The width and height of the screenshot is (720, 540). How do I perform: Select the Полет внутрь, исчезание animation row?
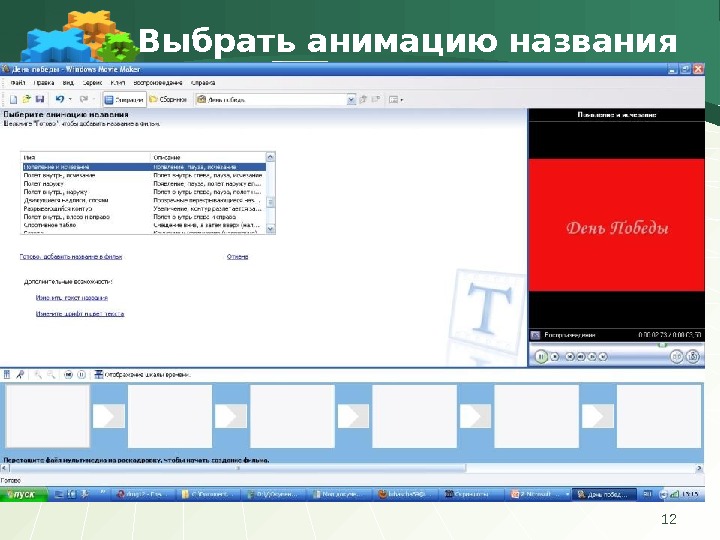pyautogui.click(x=144, y=175)
